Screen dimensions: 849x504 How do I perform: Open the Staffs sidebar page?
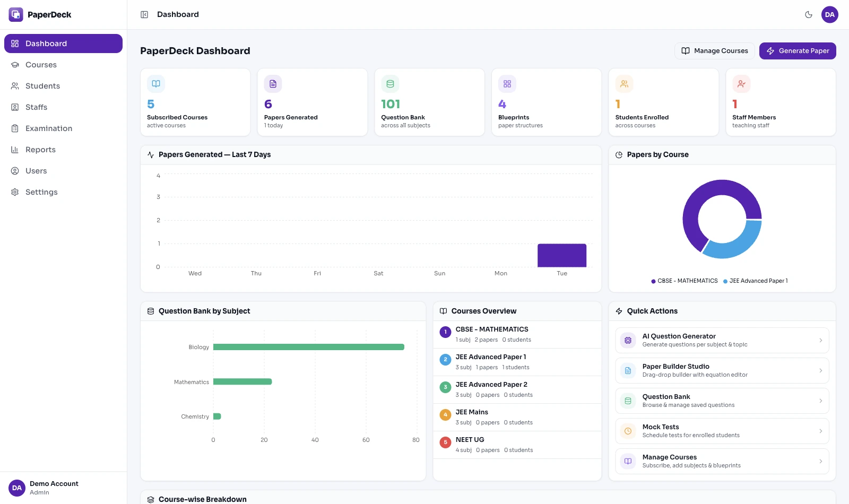[63, 107]
